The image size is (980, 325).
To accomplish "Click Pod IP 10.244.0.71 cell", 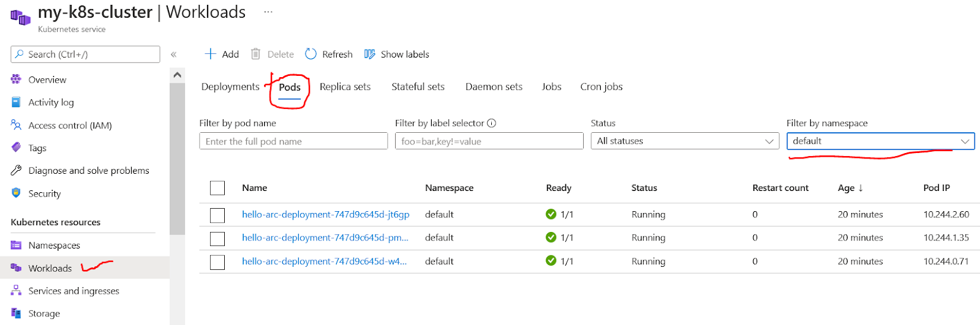I will point(946,261).
